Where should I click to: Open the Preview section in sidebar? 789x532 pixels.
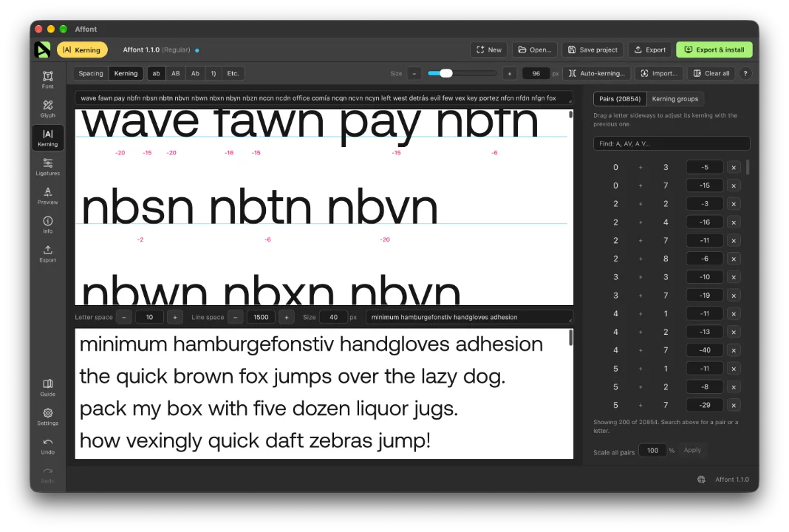click(x=48, y=195)
